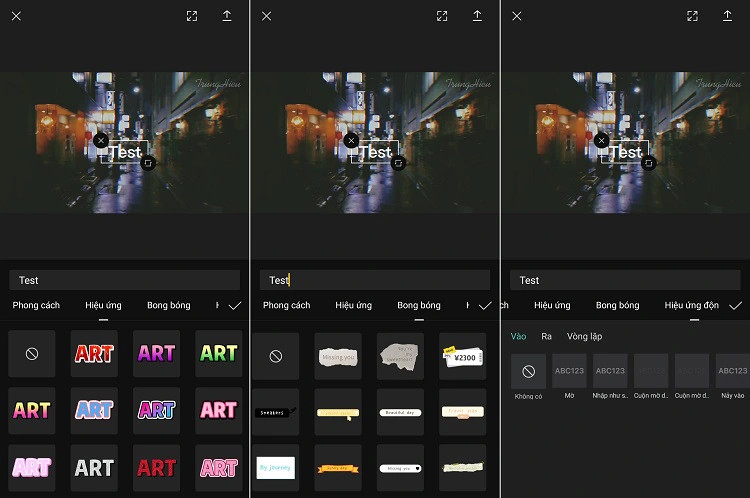Confirm with checkmark next to "Hiệu ứng độn"
Image resolution: width=750 pixels, height=498 pixels.
click(x=735, y=305)
